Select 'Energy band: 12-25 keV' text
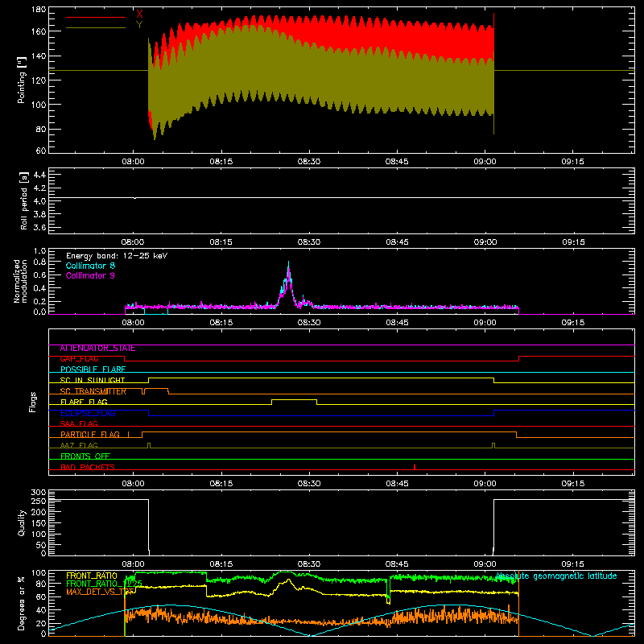644x644 pixels. pos(117,256)
